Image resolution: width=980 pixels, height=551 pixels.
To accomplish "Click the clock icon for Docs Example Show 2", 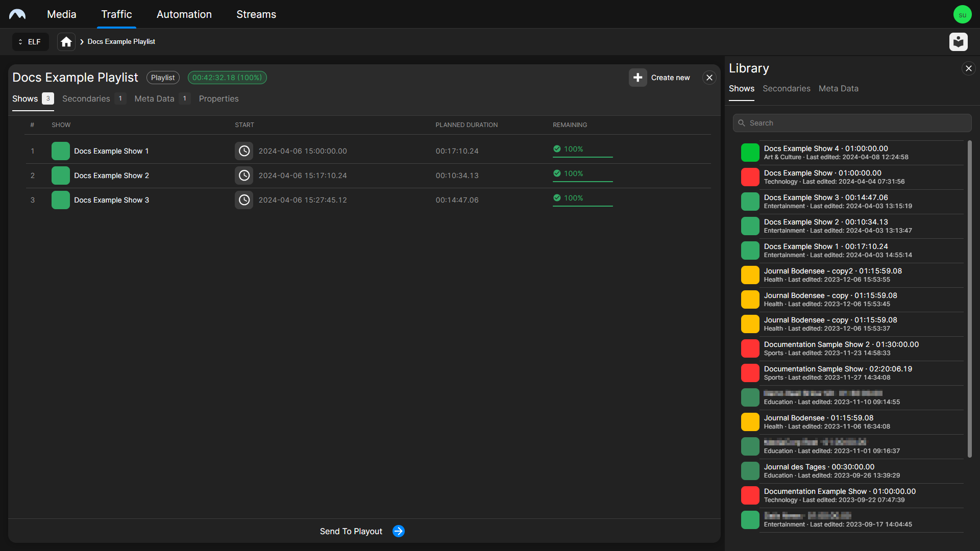I will (244, 176).
